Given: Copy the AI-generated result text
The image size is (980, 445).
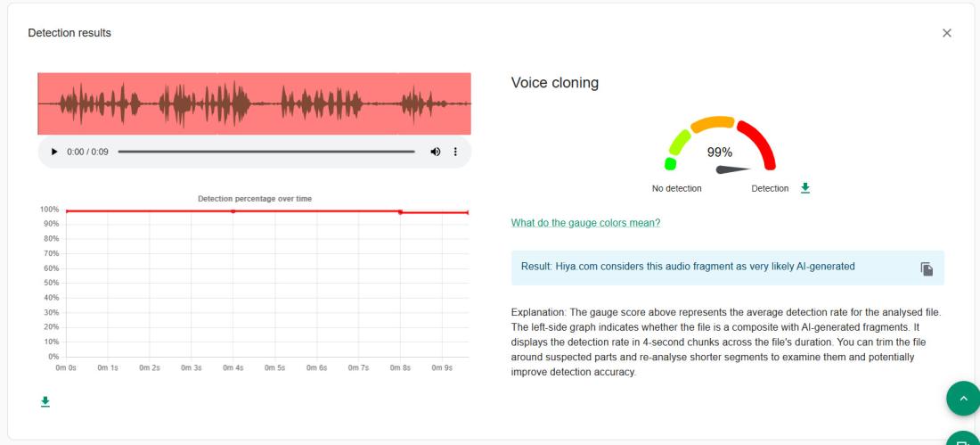Looking at the screenshot, I should (927, 268).
